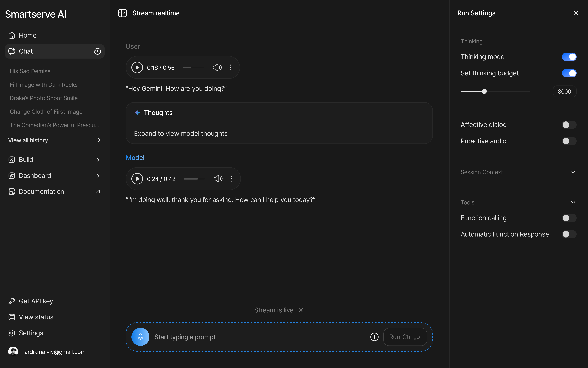Seek the User audio progress bar
This screenshot has height=368, width=588.
[193, 67]
